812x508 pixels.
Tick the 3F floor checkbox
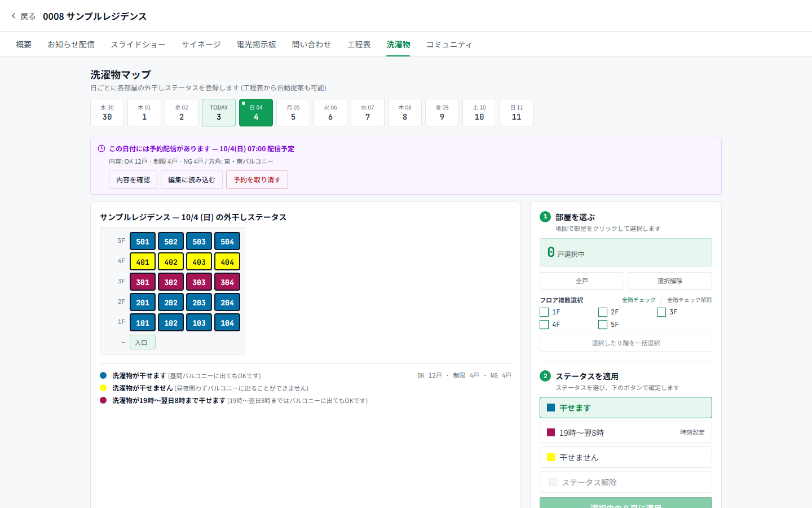[x=661, y=312]
